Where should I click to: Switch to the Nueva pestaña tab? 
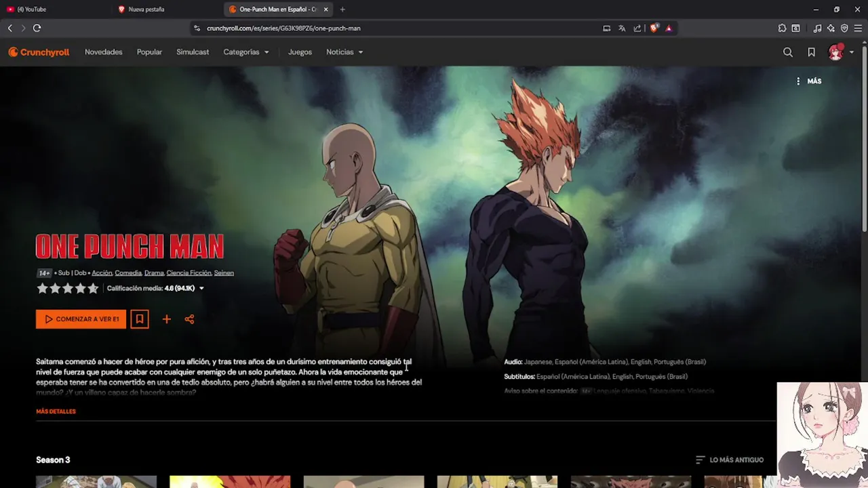(166, 9)
